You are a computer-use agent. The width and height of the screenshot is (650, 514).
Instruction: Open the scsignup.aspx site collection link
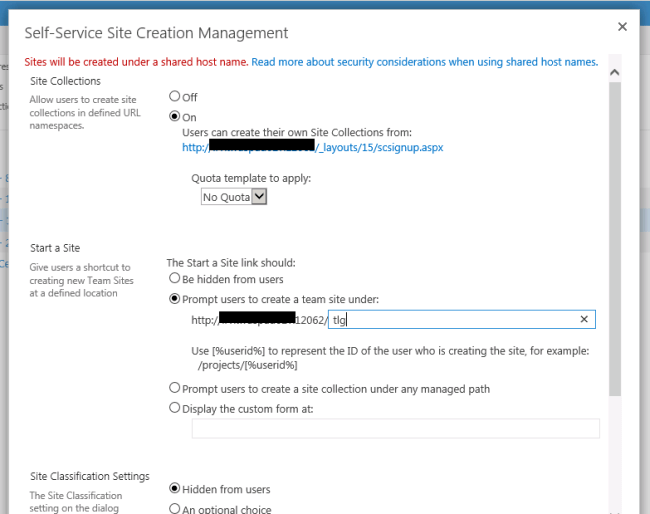(312, 147)
